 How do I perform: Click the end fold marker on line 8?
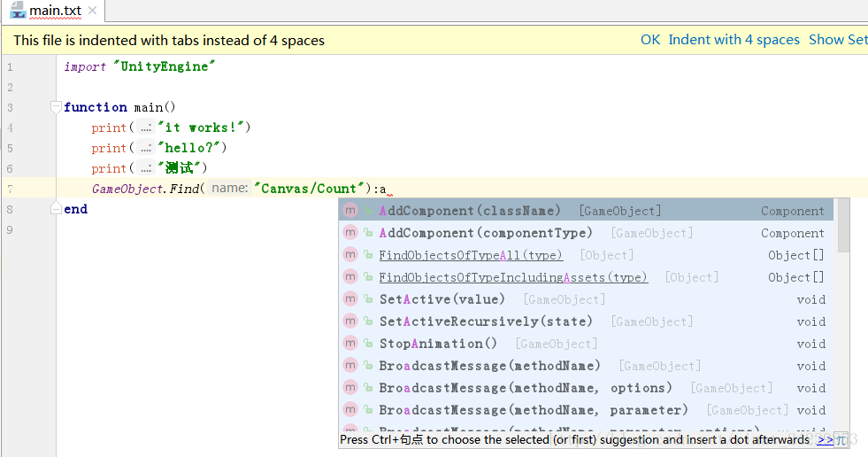[56, 208]
